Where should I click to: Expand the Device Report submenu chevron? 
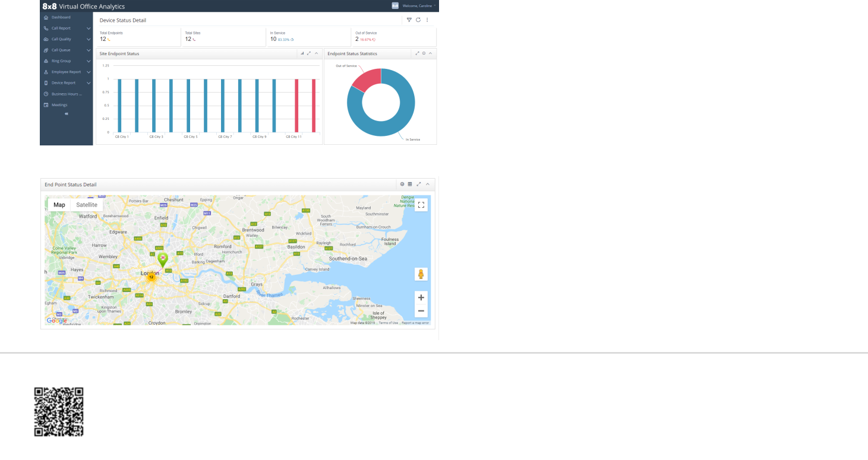pyautogui.click(x=89, y=83)
